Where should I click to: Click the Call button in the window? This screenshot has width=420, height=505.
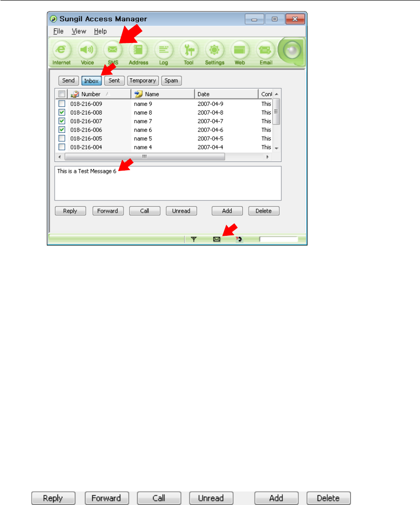point(144,211)
